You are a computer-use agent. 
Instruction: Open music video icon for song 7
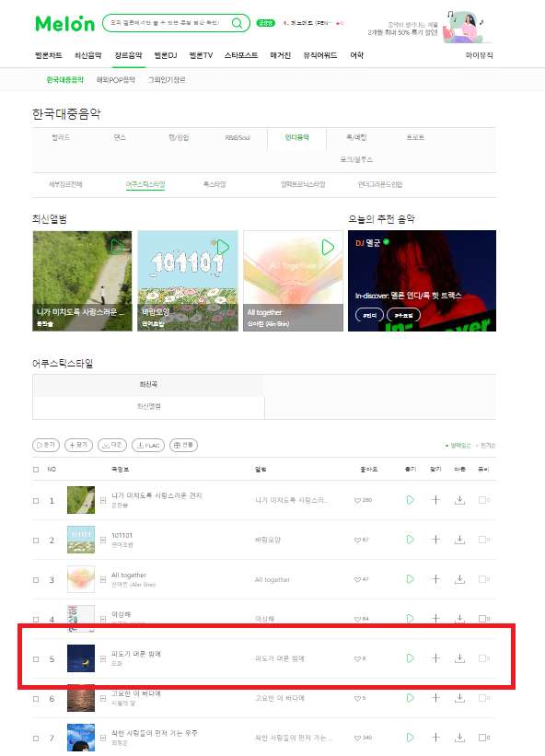point(484,738)
